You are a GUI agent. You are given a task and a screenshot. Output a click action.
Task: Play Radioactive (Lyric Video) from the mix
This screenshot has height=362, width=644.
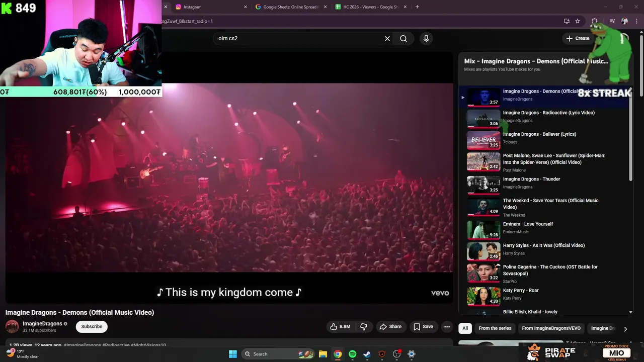549,113
